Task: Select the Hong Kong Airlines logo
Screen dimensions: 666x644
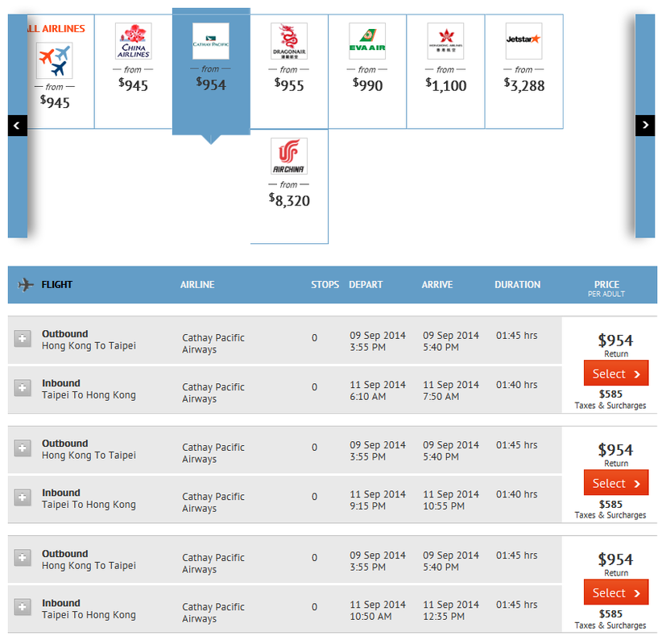Action: [445, 41]
